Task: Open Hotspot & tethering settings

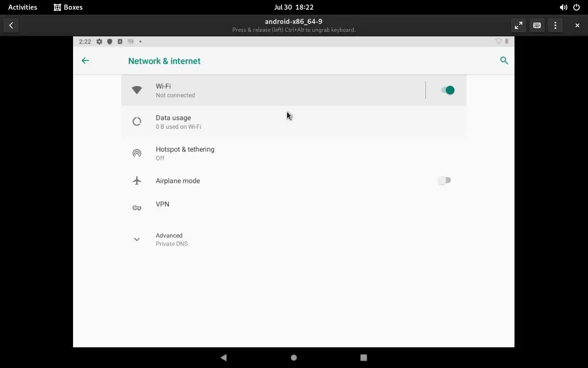Action: (294, 153)
